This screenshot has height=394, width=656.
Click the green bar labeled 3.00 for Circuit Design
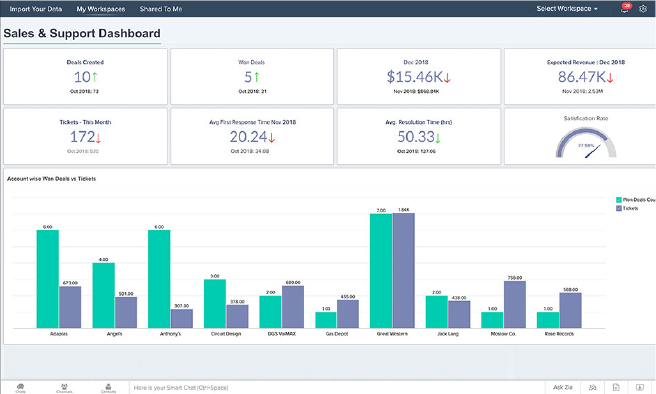coord(215,304)
